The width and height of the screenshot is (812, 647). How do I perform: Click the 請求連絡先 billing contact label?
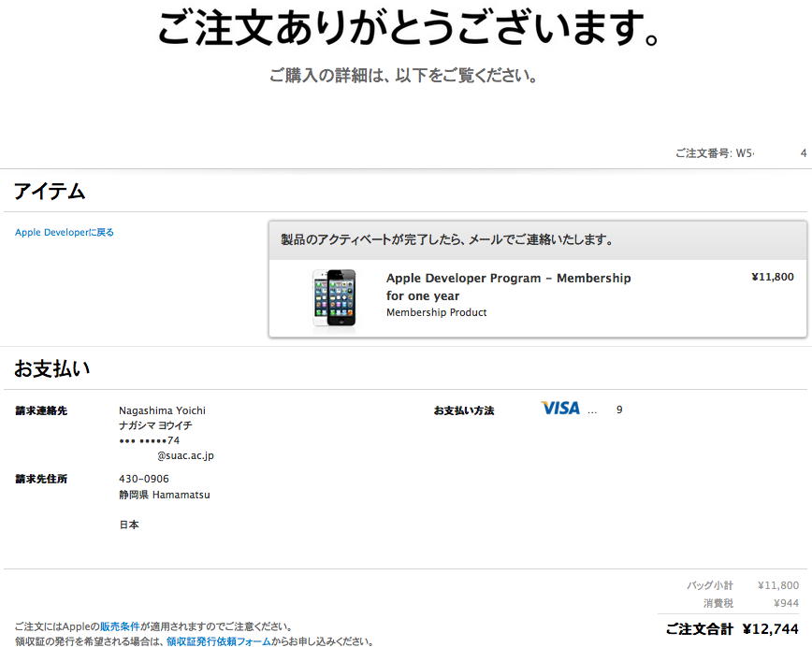click(x=41, y=410)
